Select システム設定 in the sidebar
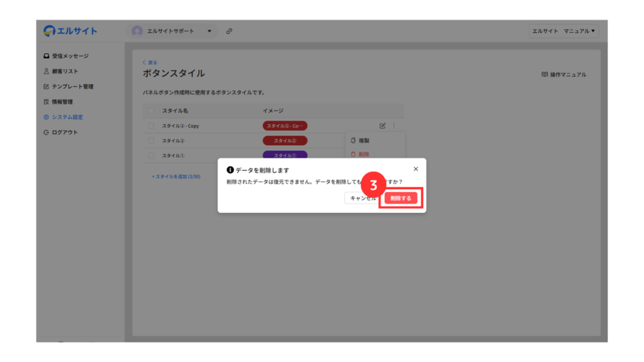 coord(67,117)
